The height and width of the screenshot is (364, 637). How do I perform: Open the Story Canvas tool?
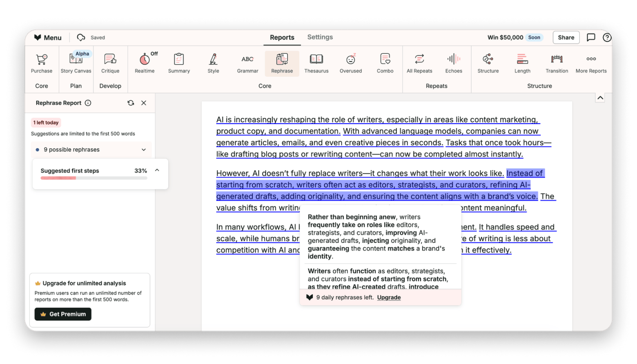pyautogui.click(x=76, y=63)
